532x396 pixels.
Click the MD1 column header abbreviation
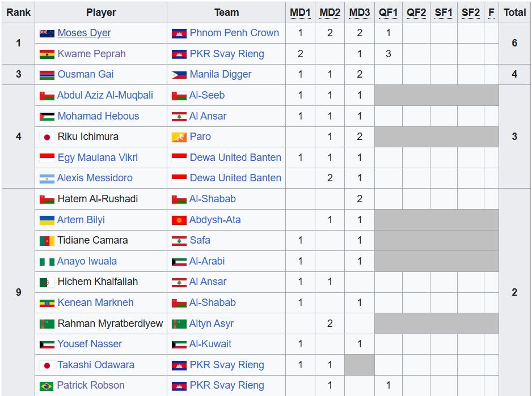pos(300,12)
